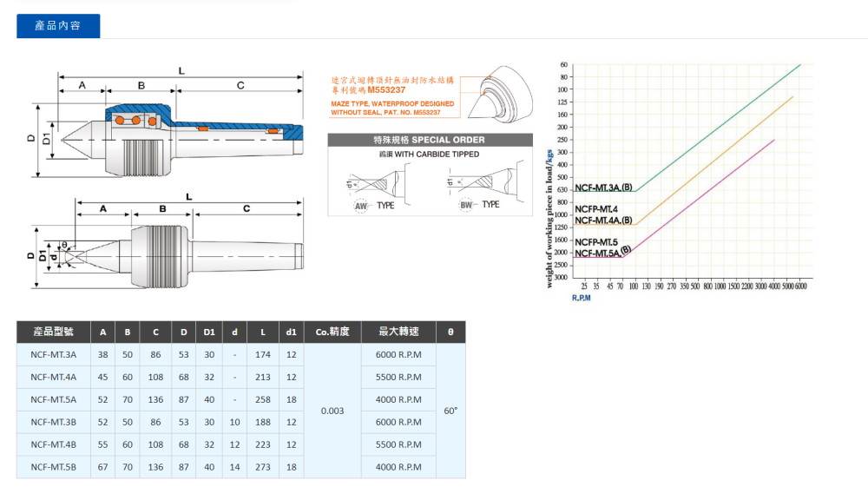Click the 產品型號 column header
This screenshot has width=868, height=487.
(53, 332)
